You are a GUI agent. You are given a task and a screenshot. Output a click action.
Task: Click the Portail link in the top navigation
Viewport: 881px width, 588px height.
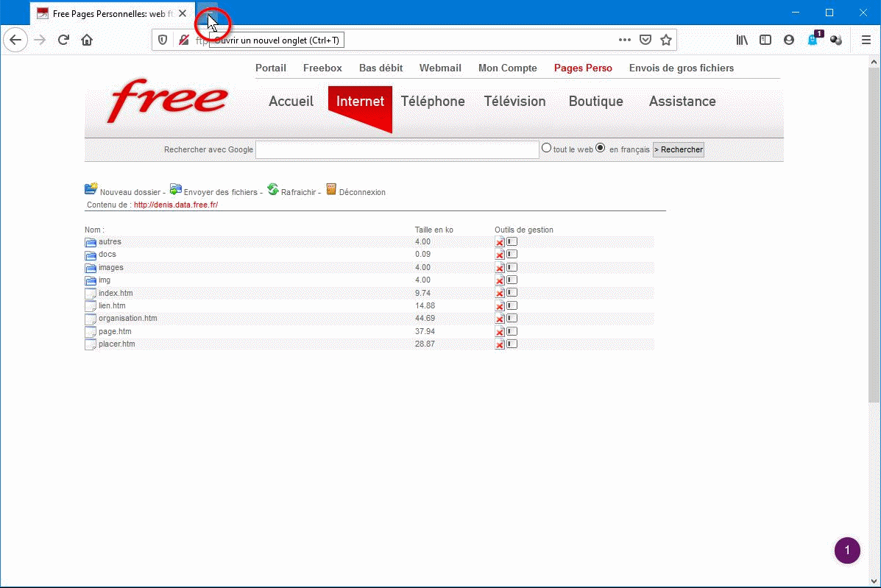(x=271, y=68)
